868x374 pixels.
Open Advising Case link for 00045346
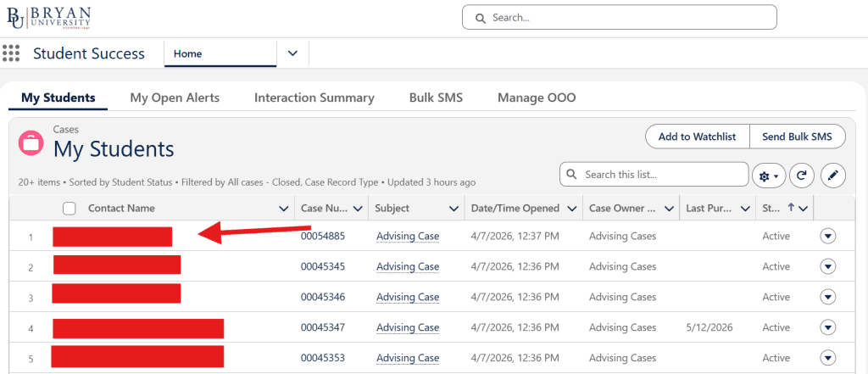[408, 298]
